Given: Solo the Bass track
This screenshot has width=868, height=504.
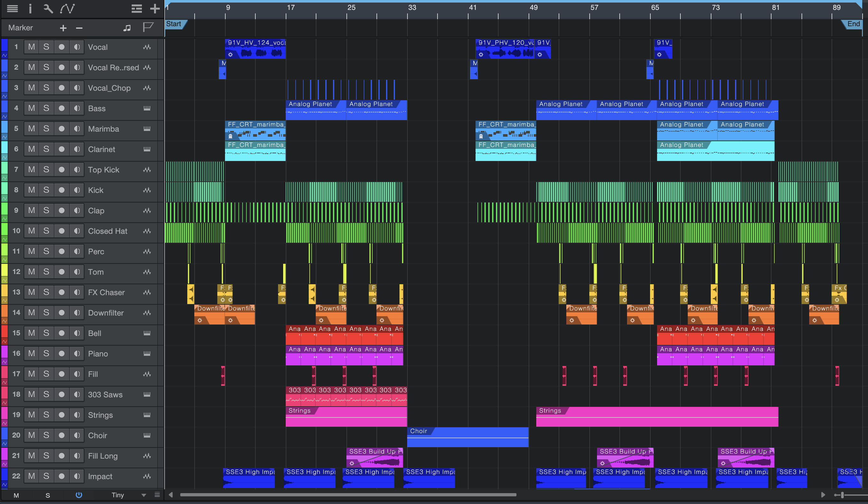Looking at the screenshot, I should coord(46,108).
